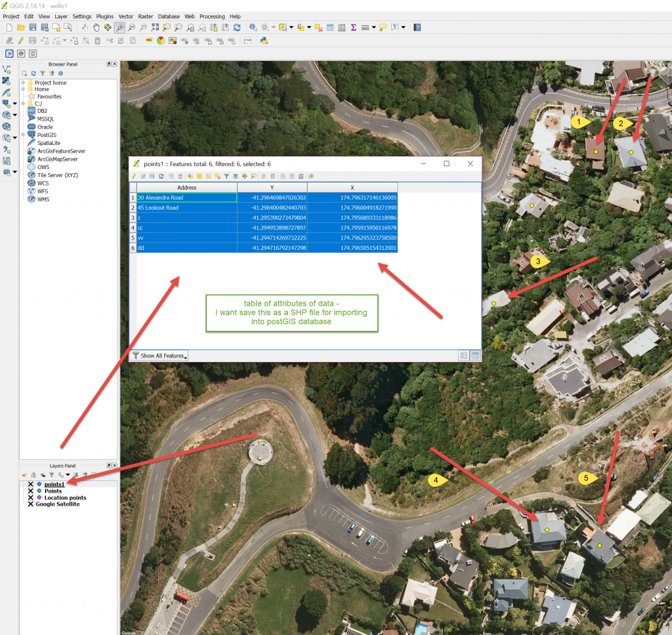The image size is (672, 635).
Task: Click the Identify Features tool
Action: (x=253, y=27)
